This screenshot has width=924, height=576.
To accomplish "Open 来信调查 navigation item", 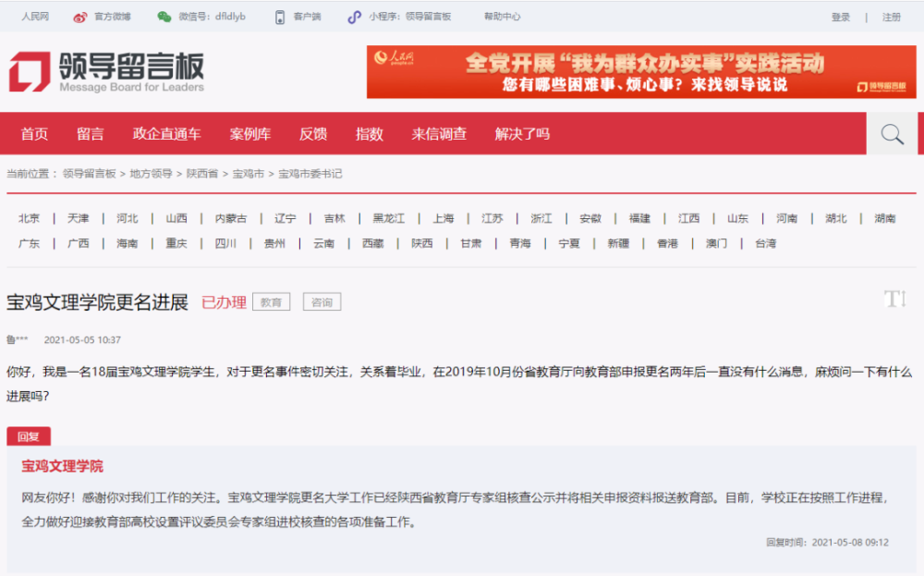I will 439,134.
